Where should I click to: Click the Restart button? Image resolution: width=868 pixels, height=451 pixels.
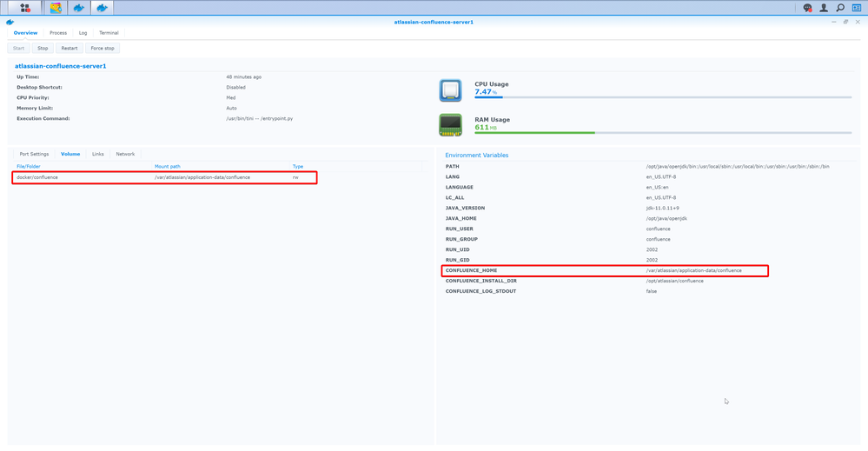point(70,48)
